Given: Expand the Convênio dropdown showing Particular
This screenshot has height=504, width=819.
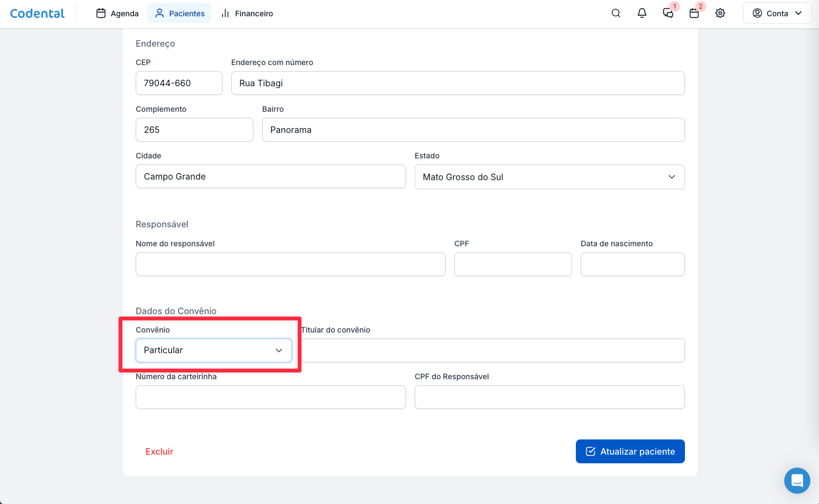Looking at the screenshot, I should pos(213,350).
